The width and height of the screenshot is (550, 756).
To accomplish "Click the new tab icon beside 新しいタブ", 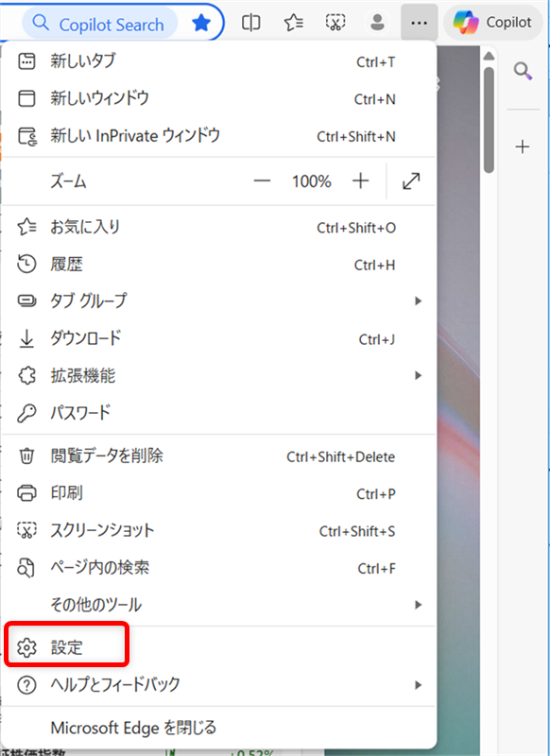I will [x=26, y=61].
